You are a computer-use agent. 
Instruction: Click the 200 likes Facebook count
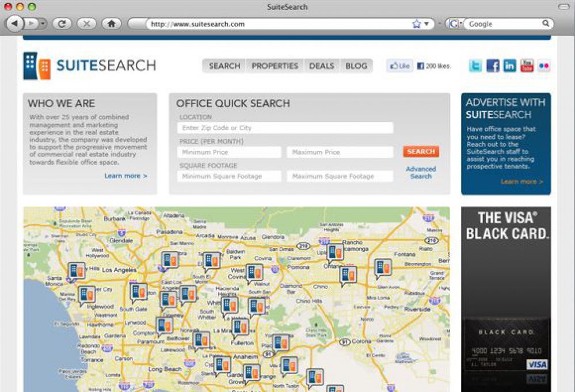click(x=433, y=66)
